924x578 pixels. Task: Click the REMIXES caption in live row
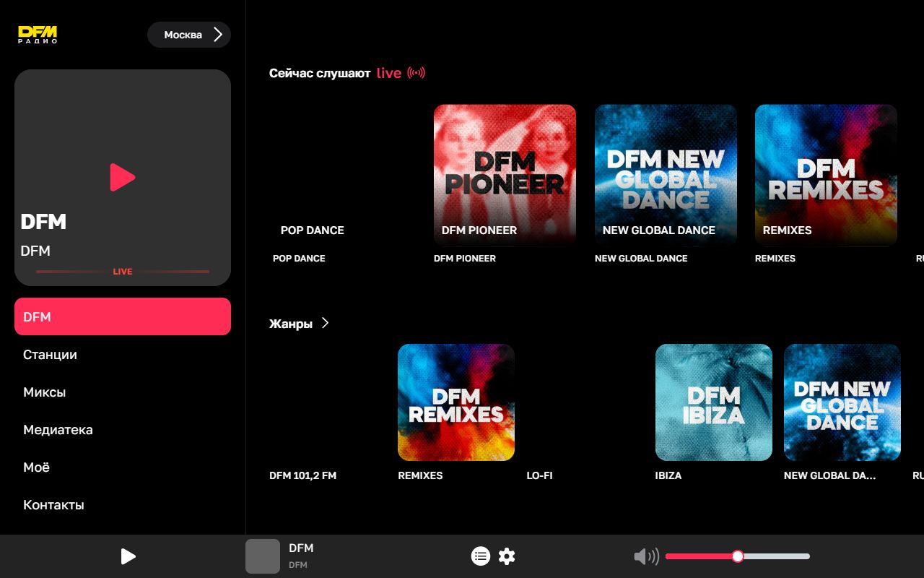coord(775,259)
